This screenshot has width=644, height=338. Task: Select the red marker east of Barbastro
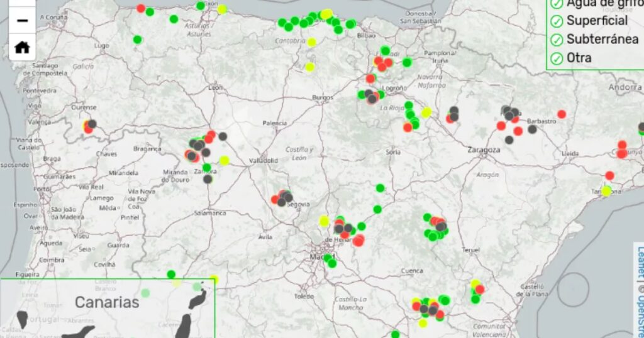point(562,114)
